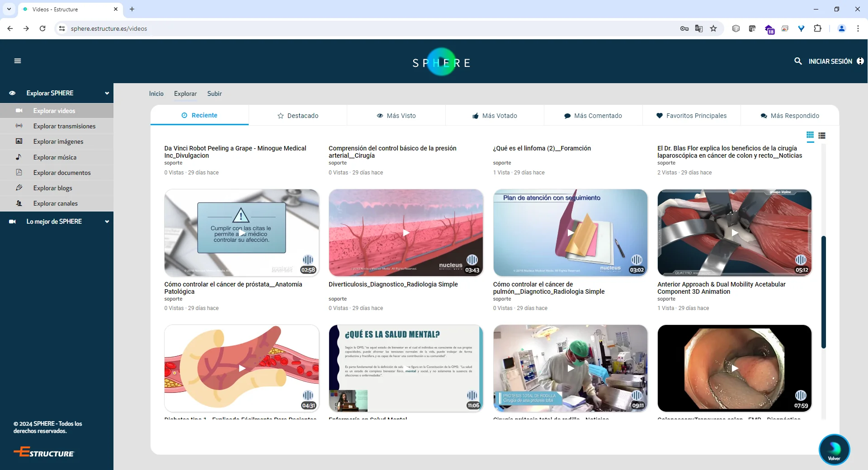The height and width of the screenshot is (470, 868).
Task: Enable grid view layout
Action: click(x=810, y=136)
